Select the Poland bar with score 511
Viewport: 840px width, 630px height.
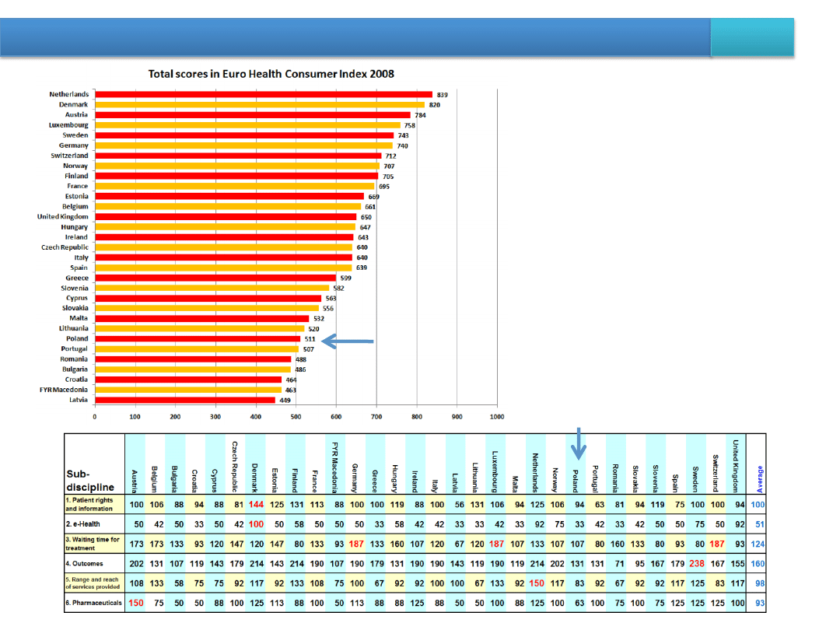point(198,338)
